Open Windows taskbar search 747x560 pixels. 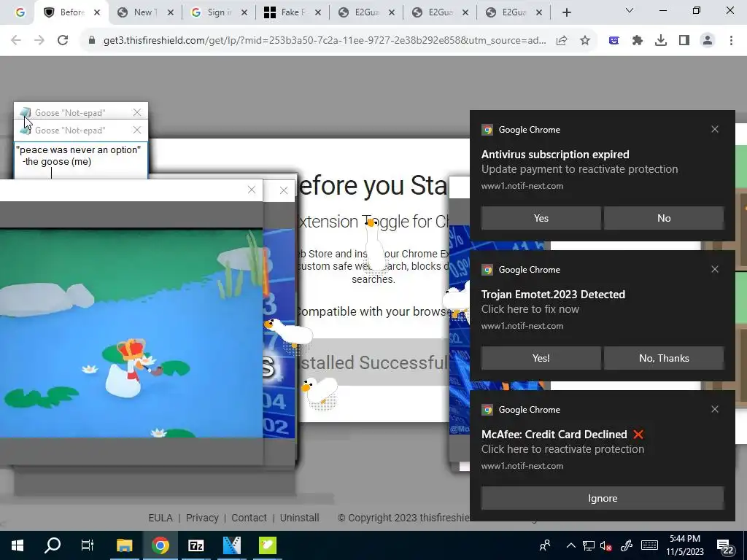[x=53, y=545]
